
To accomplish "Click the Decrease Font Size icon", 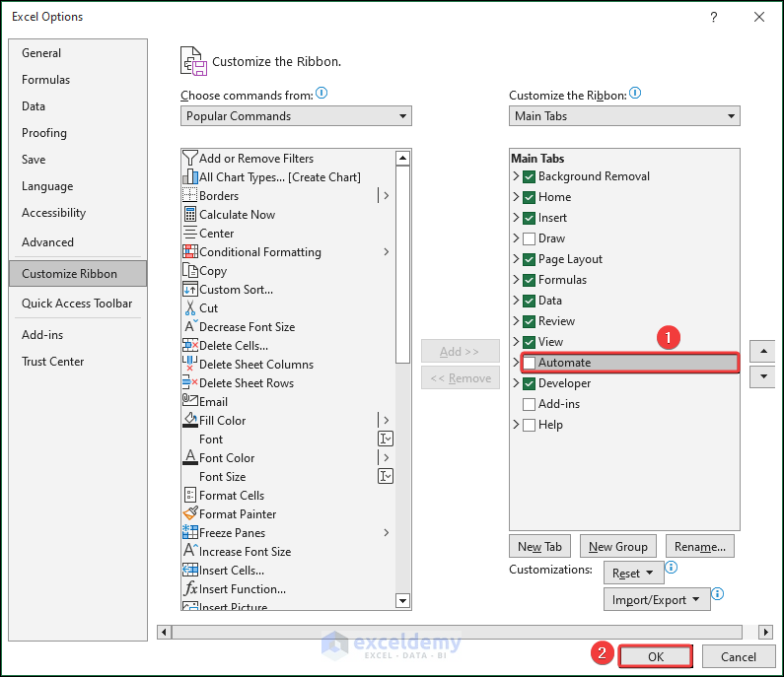I will tap(191, 326).
